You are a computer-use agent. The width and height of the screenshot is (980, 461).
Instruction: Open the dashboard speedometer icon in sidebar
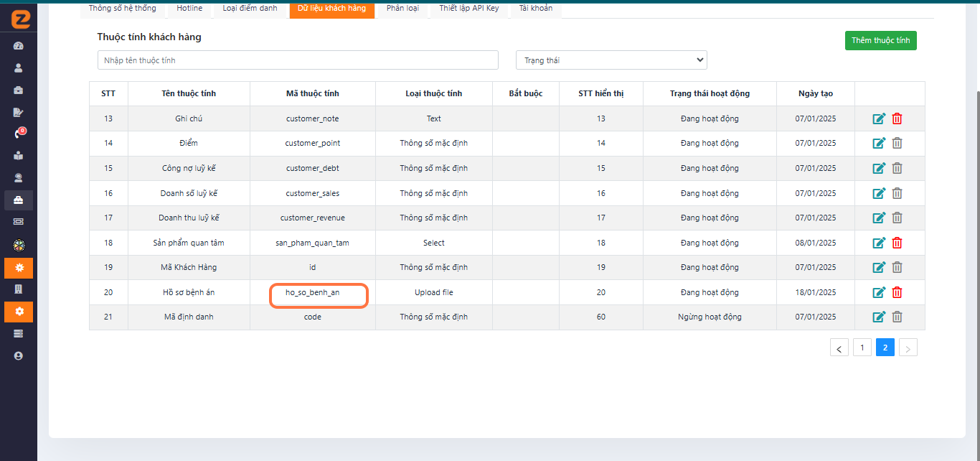(19, 46)
